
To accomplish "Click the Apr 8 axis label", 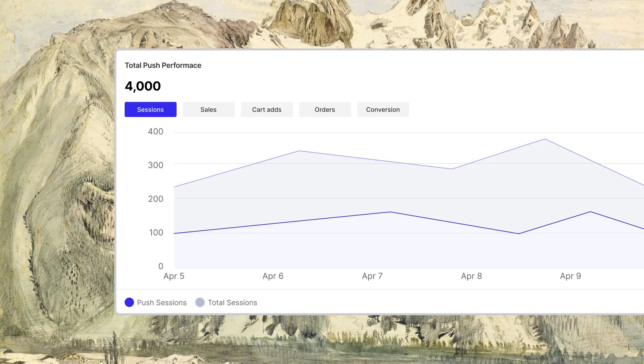I will 471,276.
